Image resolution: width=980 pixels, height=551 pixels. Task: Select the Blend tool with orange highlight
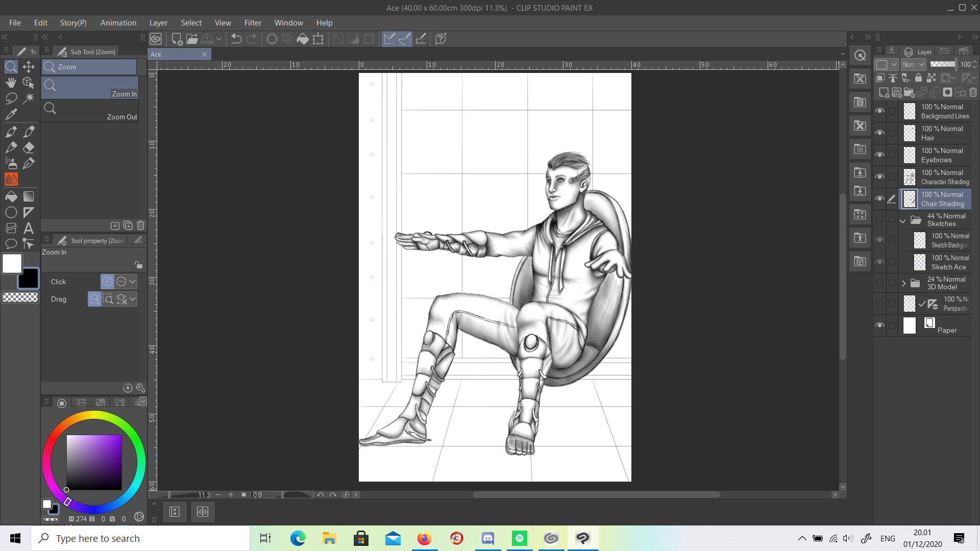click(x=11, y=180)
